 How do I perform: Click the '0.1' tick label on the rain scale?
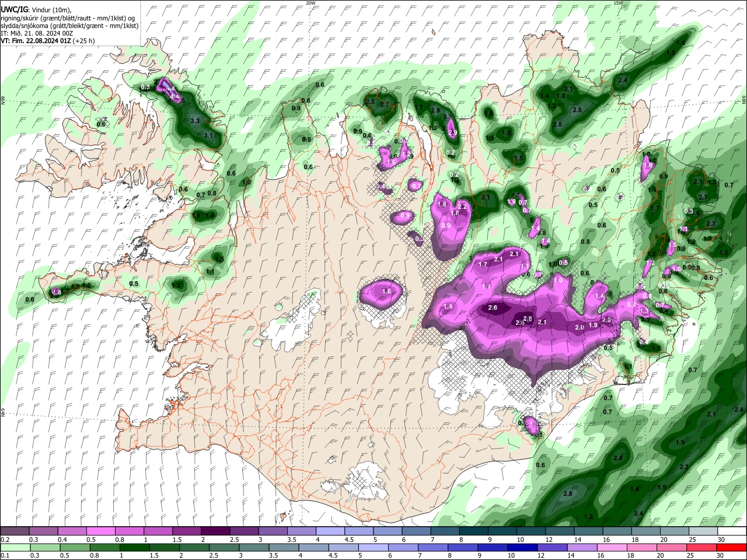[4, 555]
